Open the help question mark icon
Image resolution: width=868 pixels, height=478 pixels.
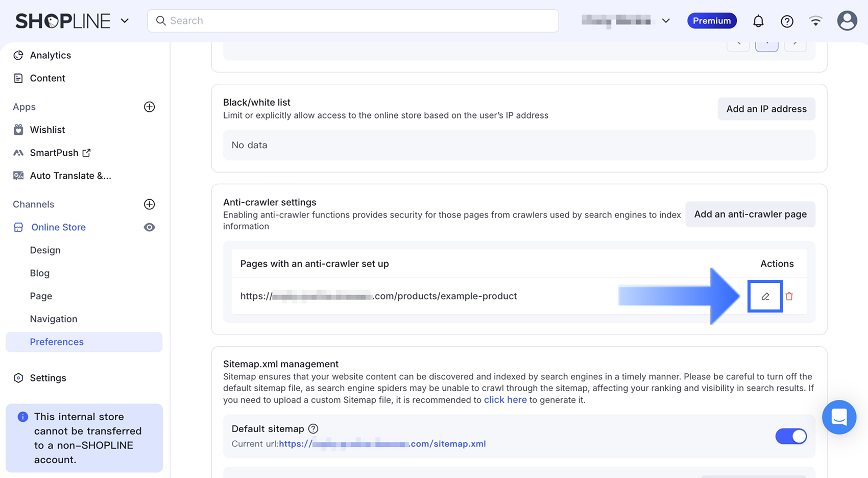[x=787, y=21]
